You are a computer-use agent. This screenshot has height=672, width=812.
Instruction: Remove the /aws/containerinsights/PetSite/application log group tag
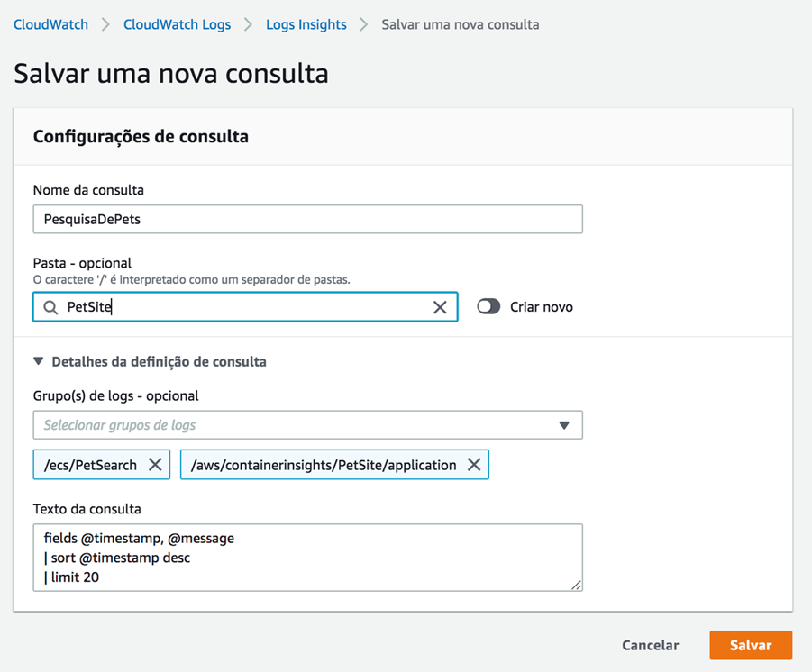tap(473, 465)
